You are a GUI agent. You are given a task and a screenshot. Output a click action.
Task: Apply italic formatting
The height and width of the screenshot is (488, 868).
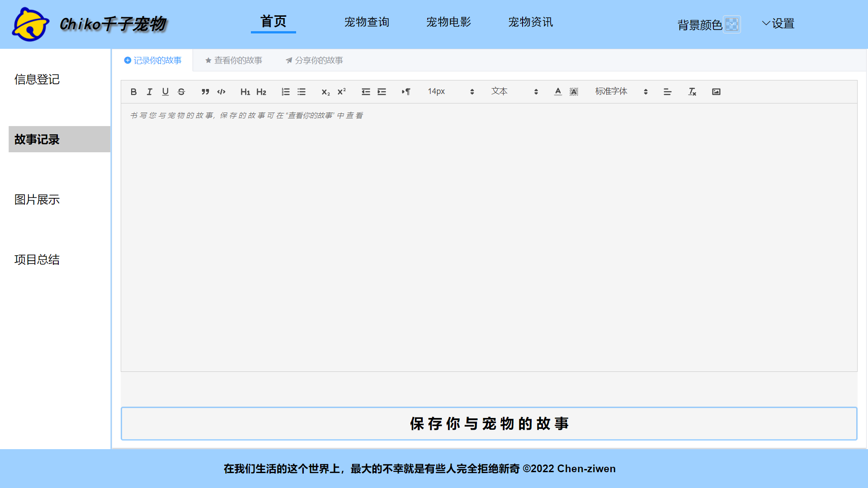[149, 92]
